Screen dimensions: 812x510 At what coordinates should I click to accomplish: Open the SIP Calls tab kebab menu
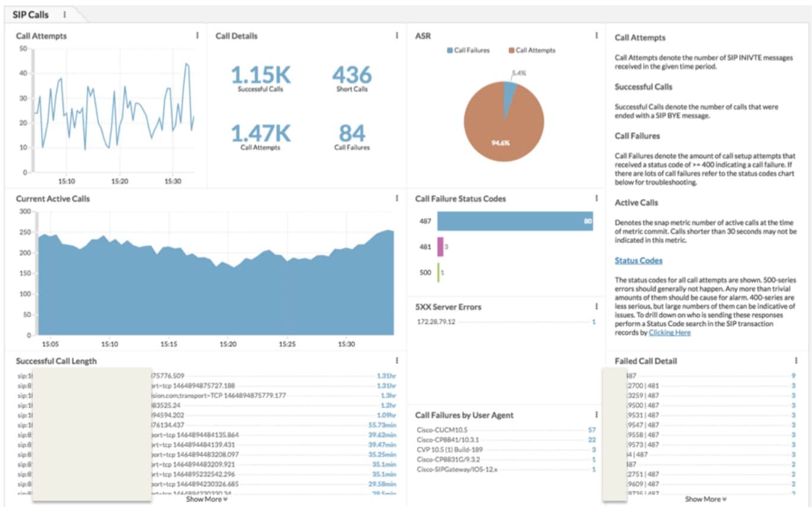click(x=65, y=14)
